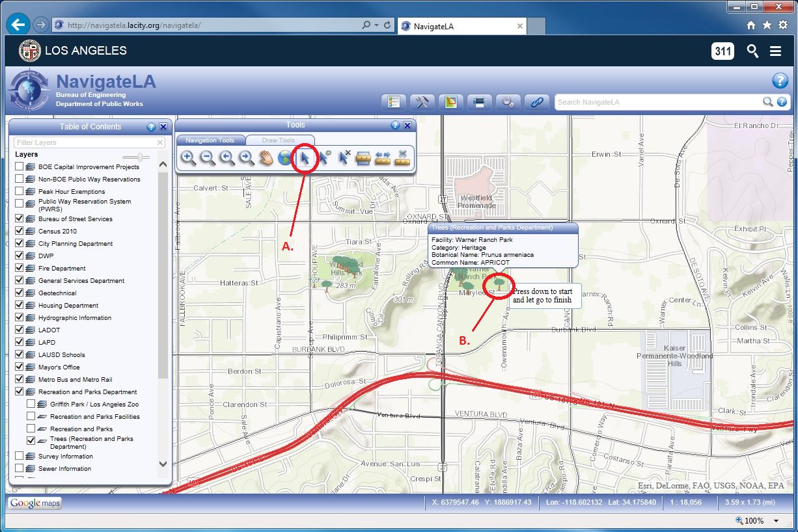This screenshot has width=798, height=532.
Task: Open the address bar search dropdown arrow
Action: pyautogui.click(x=377, y=25)
